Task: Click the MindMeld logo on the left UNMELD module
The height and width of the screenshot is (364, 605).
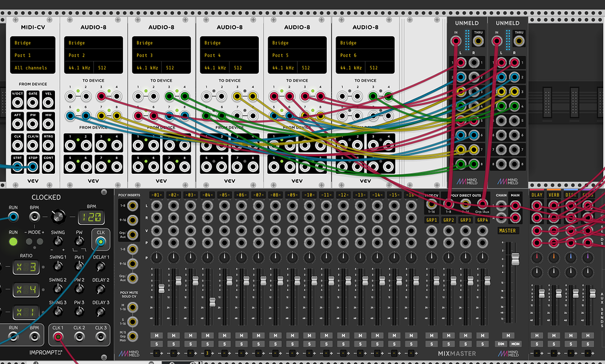Action: pyautogui.click(x=466, y=181)
